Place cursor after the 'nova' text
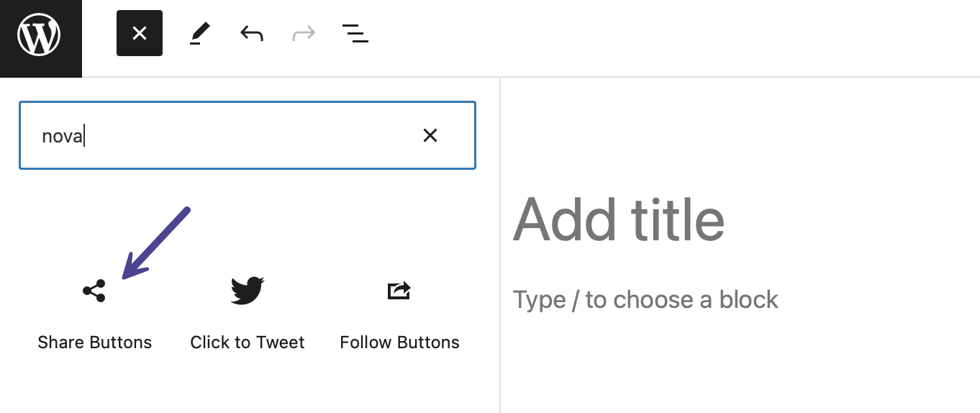This screenshot has height=413, width=980. [84, 136]
